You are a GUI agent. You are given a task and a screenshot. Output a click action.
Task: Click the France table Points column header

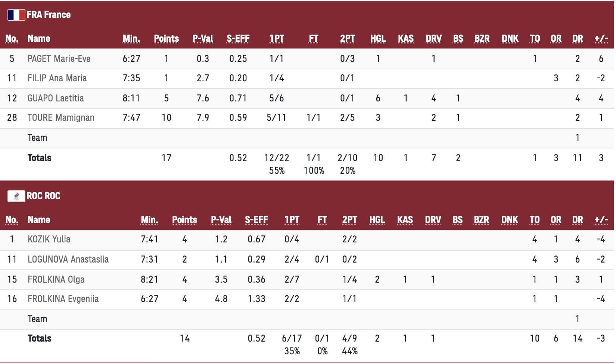pos(167,39)
